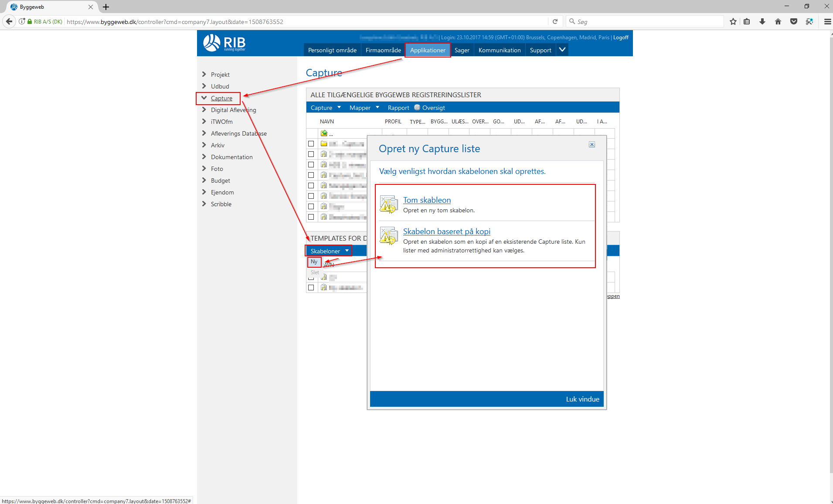Switch to the Sager tab

(462, 50)
